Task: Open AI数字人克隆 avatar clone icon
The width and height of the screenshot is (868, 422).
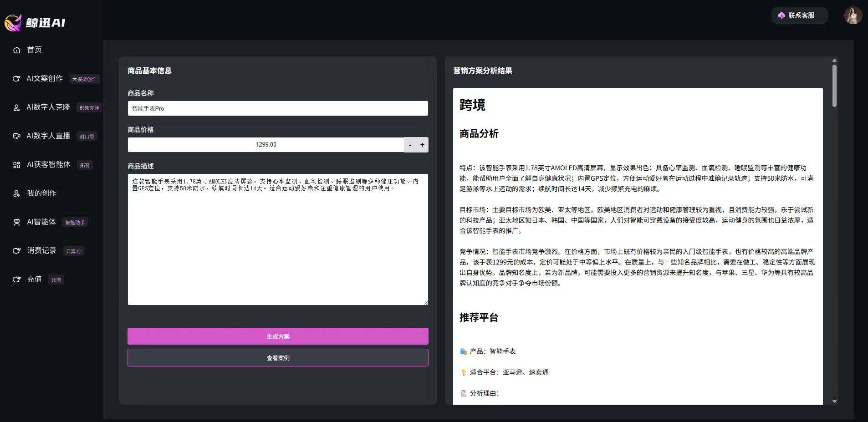Action: pyautogui.click(x=16, y=107)
